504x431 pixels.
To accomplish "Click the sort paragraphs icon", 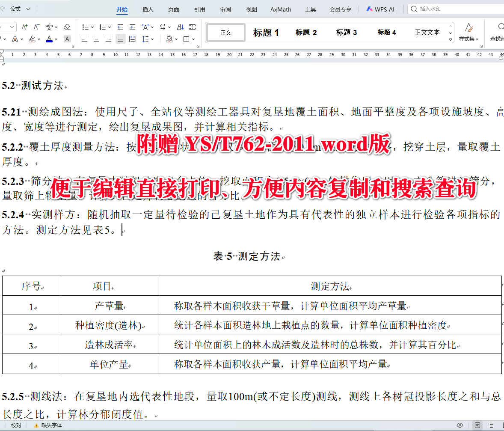I will (x=180, y=27).
